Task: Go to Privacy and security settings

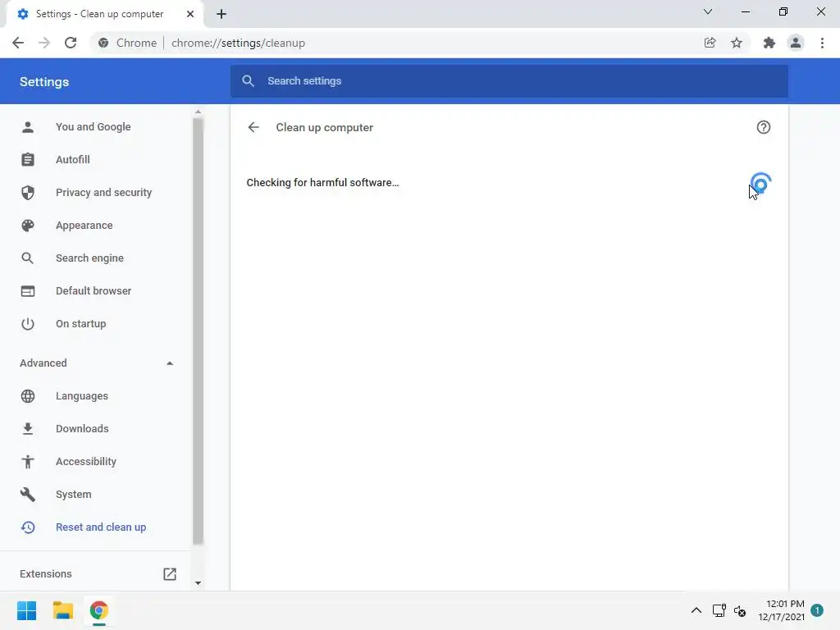Action: click(x=104, y=192)
